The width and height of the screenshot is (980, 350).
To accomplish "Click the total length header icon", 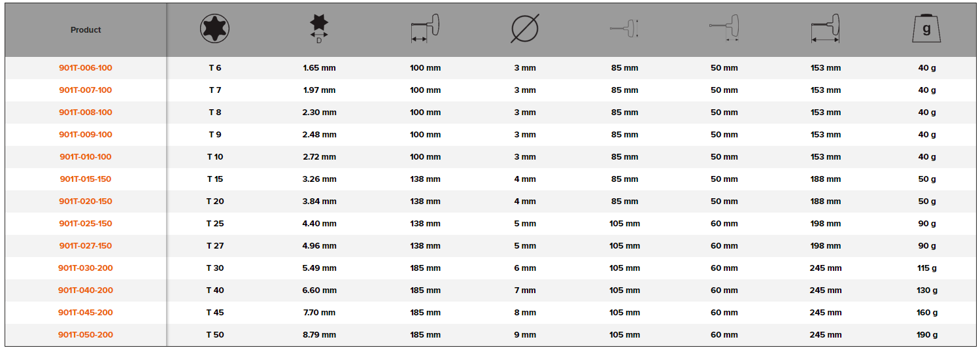I will point(825,29).
